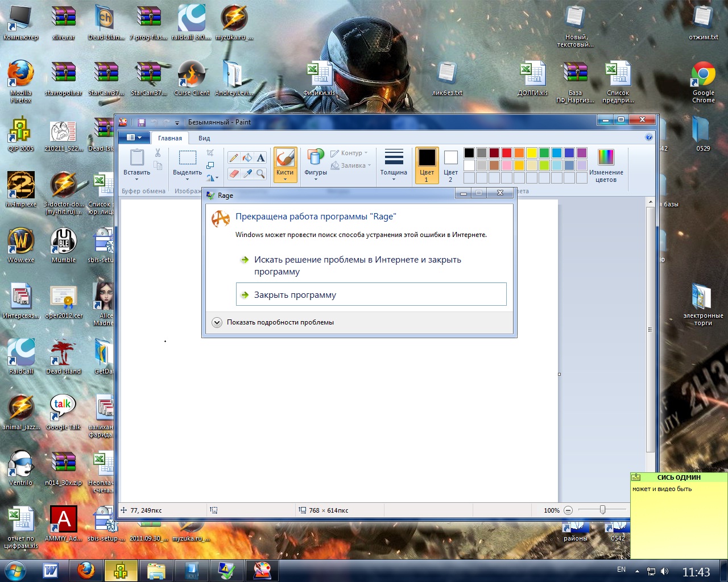Open the Mozilla Firefox desktop shortcut
This screenshot has height=582, width=728.
click(21, 82)
